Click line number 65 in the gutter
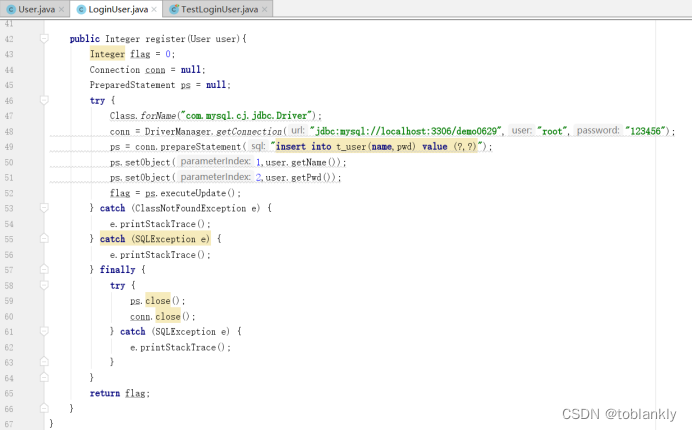692x431 pixels. tap(9, 393)
